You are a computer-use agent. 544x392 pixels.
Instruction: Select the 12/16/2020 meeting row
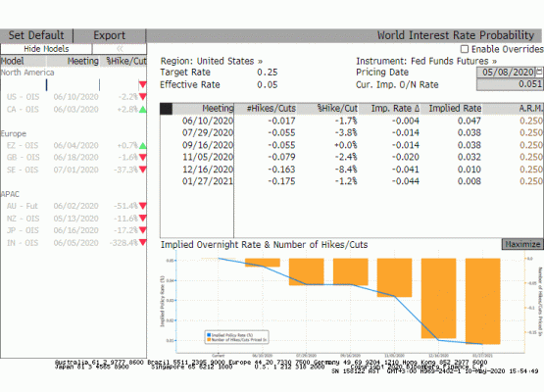(x=351, y=170)
